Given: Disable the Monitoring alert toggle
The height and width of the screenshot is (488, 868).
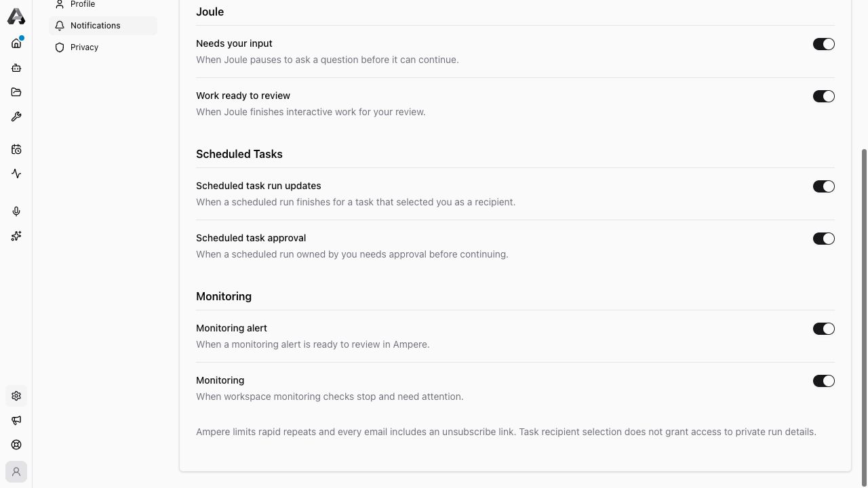Looking at the screenshot, I should tap(824, 329).
